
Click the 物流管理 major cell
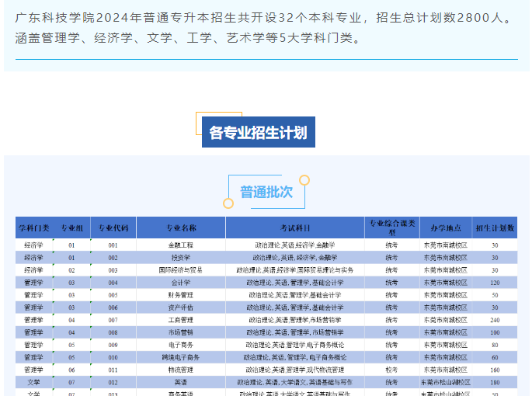tap(181, 370)
